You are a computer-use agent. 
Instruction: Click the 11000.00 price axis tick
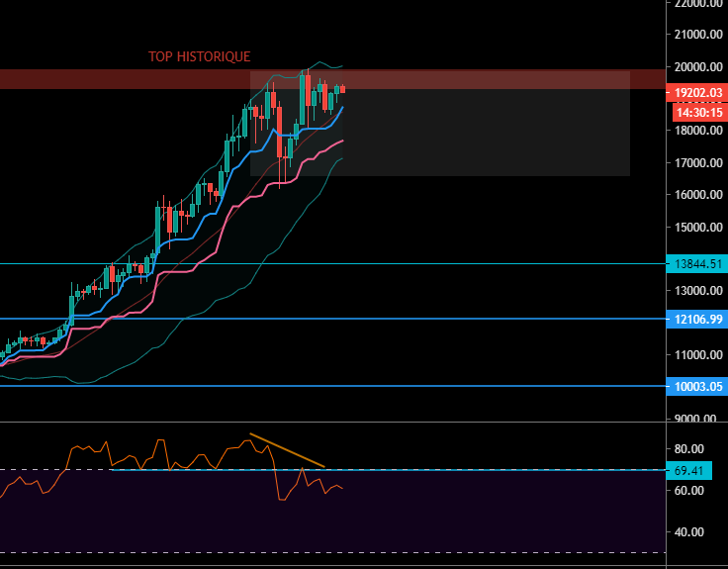tap(697, 355)
